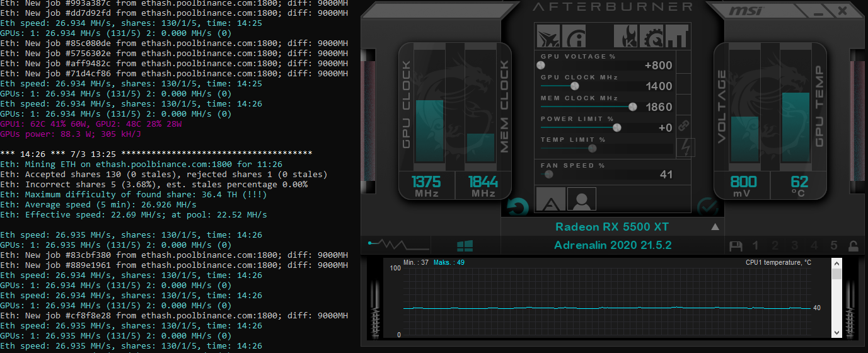868x353 pixels.
Task: Select profile slot 4
Action: coord(814,246)
